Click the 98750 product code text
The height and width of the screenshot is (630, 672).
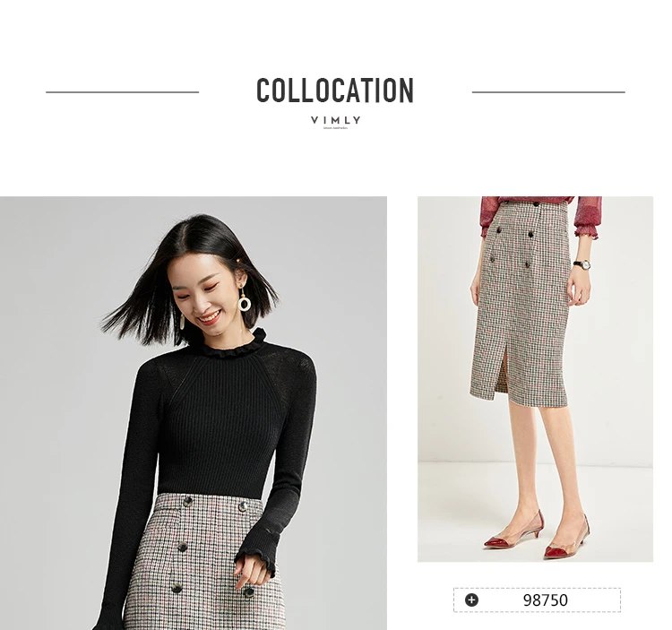(x=545, y=600)
